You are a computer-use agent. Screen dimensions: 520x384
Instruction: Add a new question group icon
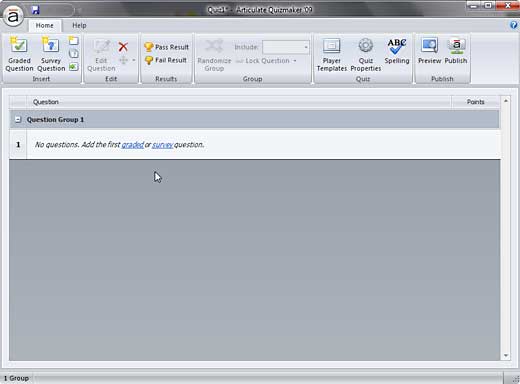(x=73, y=54)
